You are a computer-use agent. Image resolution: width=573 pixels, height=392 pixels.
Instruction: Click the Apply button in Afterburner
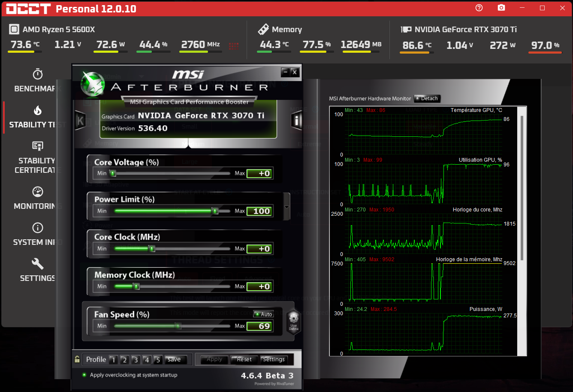tap(214, 359)
